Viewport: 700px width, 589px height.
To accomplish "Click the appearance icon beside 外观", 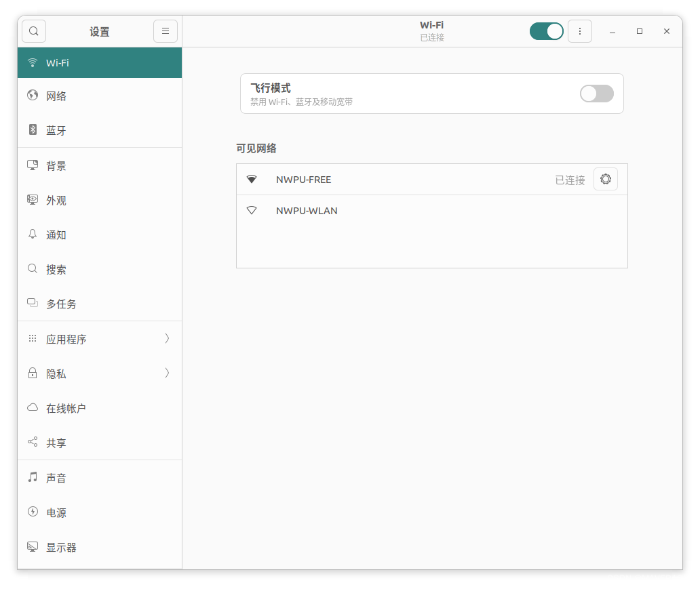I will (33, 199).
